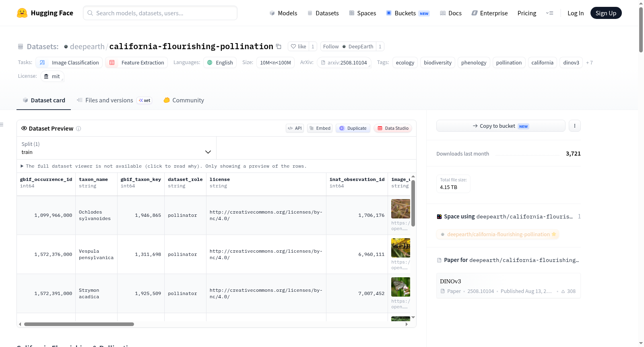Viewport: 644px width, 347px height.
Task: Open the more options kebab menu
Action: click(575, 126)
